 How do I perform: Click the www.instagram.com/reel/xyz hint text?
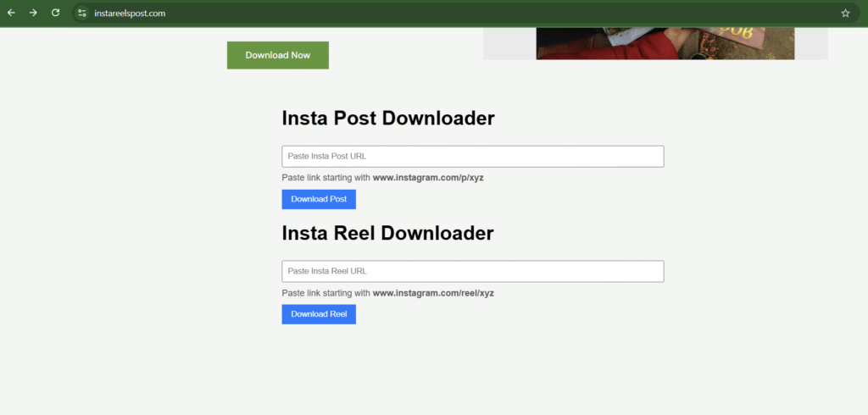point(433,293)
